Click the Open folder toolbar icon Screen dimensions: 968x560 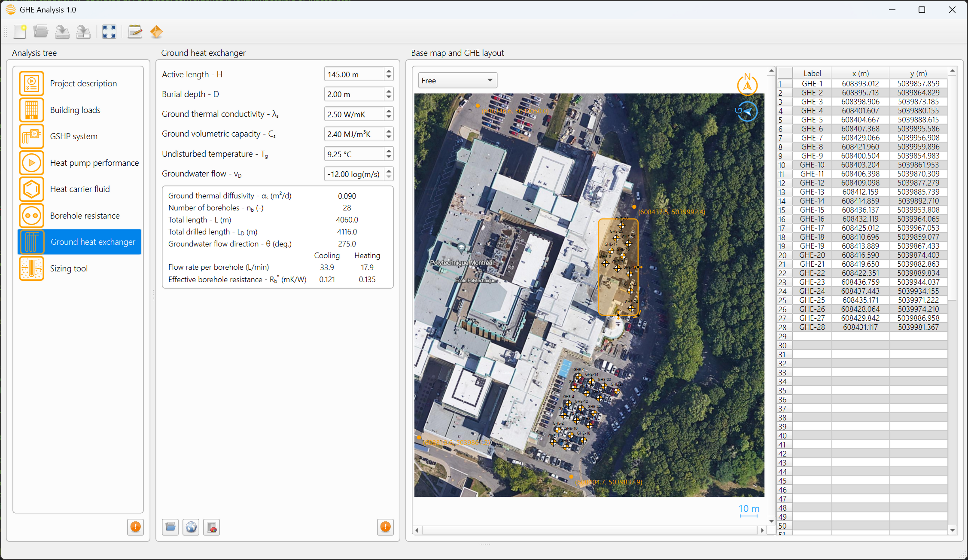[x=41, y=32]
